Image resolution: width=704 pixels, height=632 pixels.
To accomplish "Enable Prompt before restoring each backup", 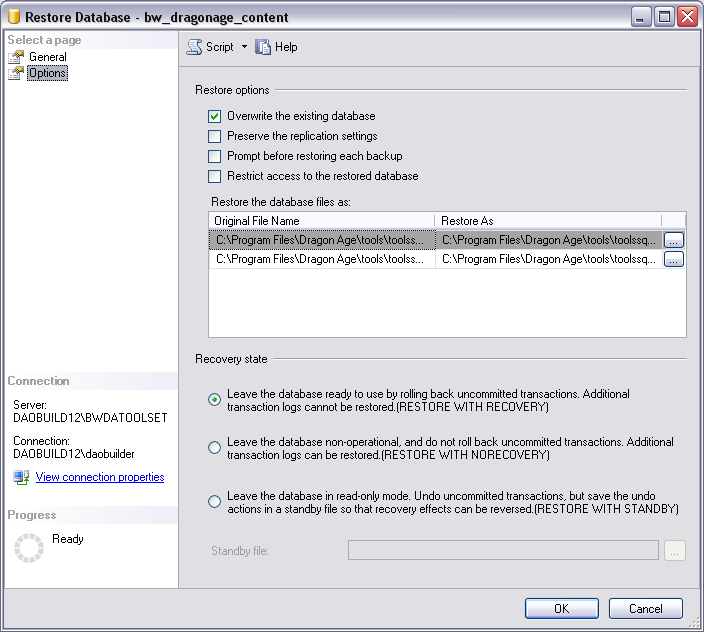I will 214,156.
